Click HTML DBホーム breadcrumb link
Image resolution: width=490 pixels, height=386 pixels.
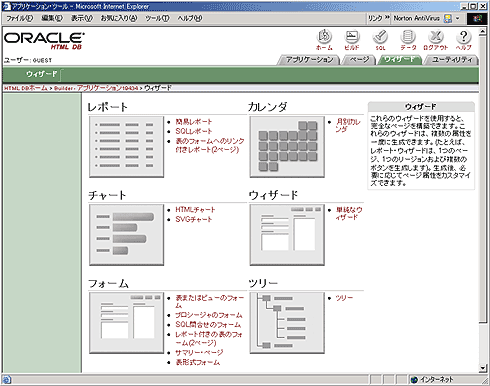tap(25, 88)
